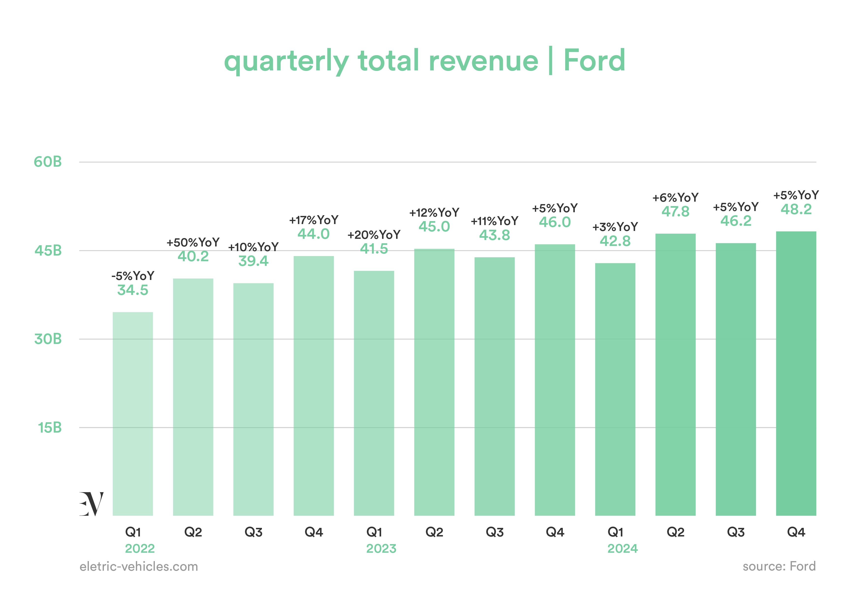Click the Q3 2022 revenue bar
The height and width of the screenshot is (616, 850).
[253, 399]
